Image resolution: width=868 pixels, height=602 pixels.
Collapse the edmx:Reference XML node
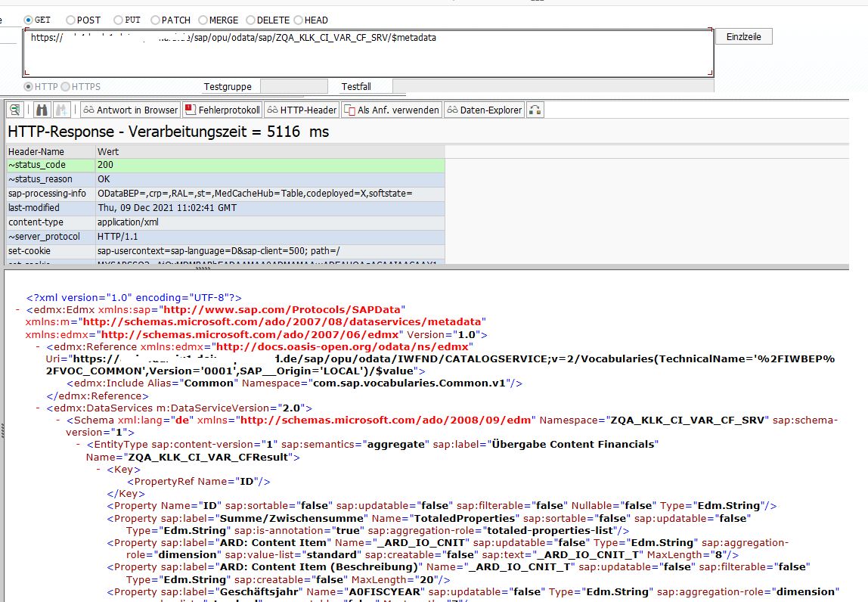coord(39,346)
